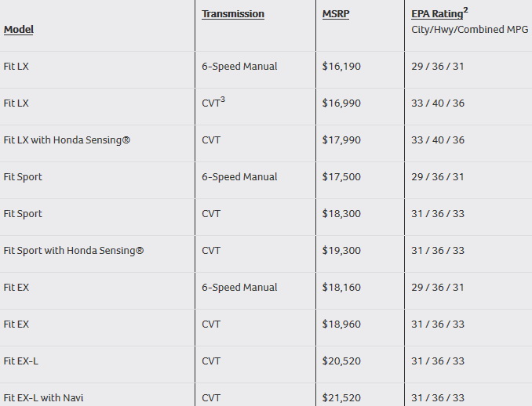Select the Fit EX-L model name

tap(21, 361)
